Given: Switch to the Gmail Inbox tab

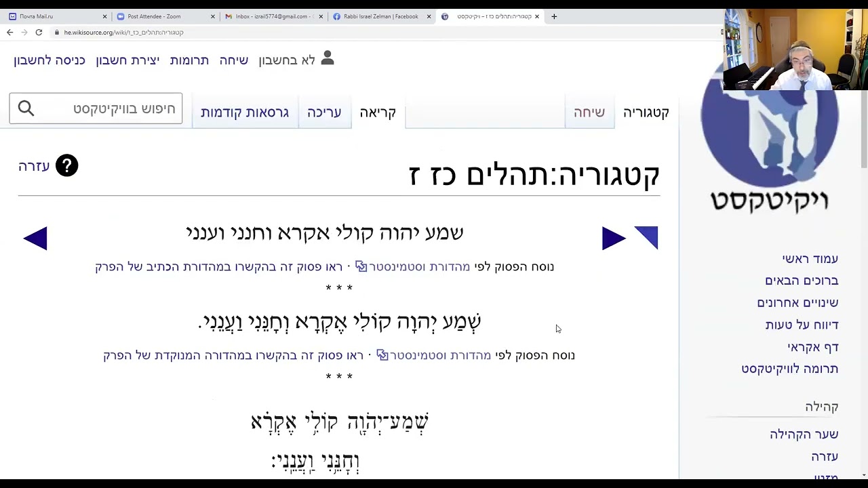Looking at the screenshot, I should (x=271, y=16).
